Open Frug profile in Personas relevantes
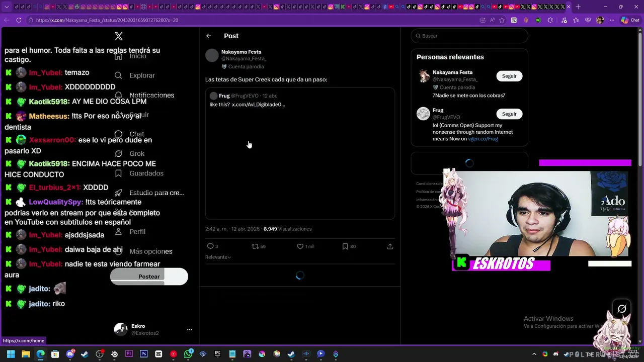The height and width of the screenshot is (362, 644). click(438, 110)
